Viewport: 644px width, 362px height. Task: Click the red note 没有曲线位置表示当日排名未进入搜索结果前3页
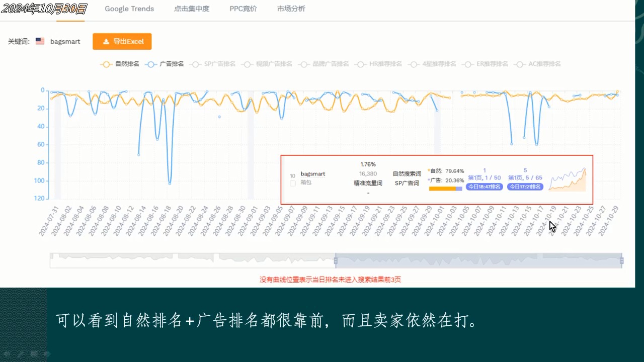pos(330,280)
